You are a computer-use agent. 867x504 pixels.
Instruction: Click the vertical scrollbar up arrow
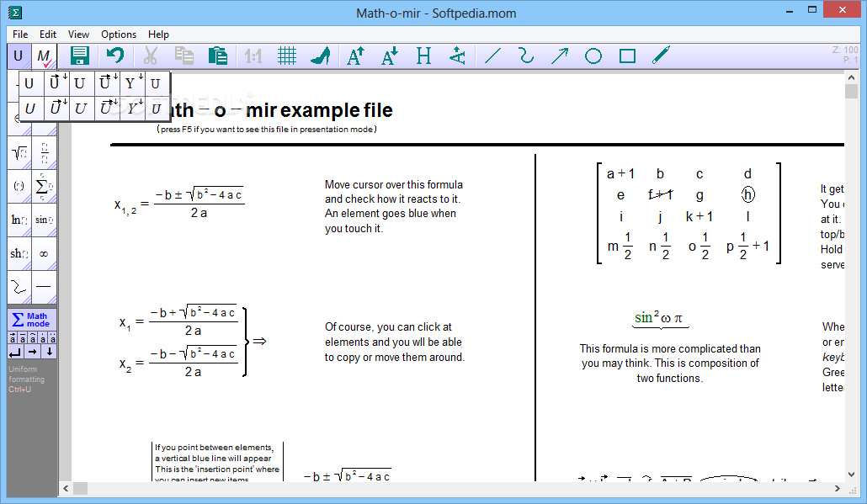(x=852, y=78)
